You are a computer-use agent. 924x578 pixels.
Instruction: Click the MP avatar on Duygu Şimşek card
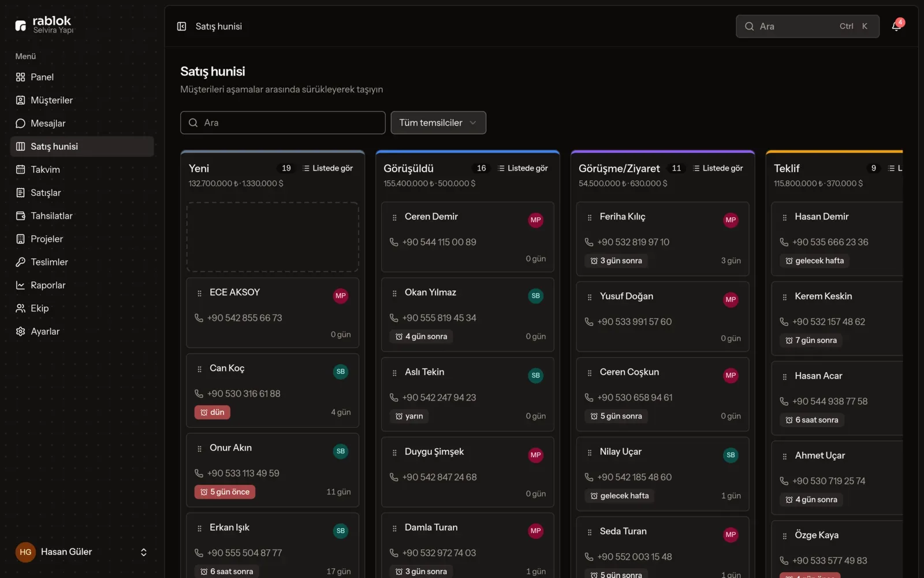tap(535, 455)
